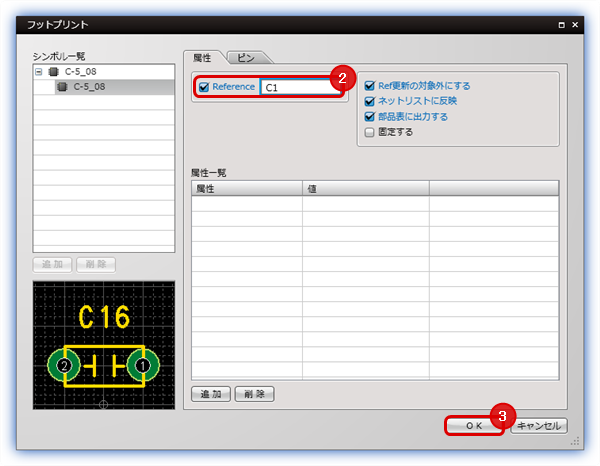Screen dimensions: 600x466
Task: Click the キャンセル button
Action: [x=539, y=425]
